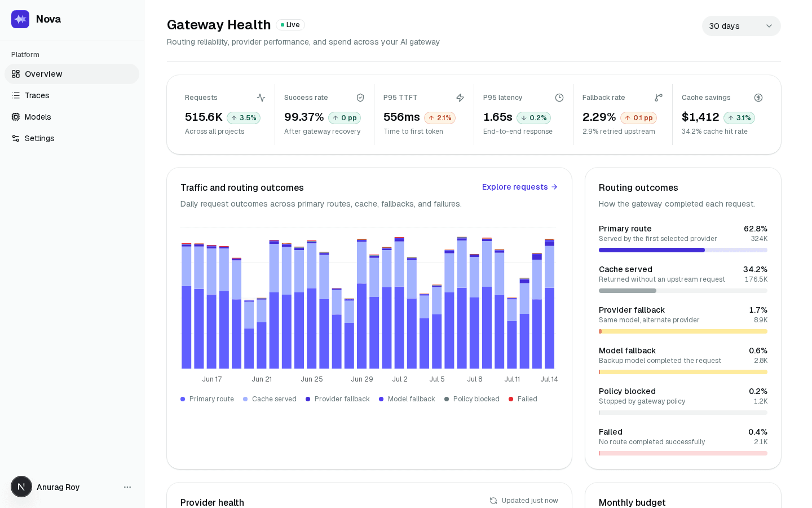Open the user menu next to Anurag Roy
This screenshot has width=812, height=508.
[127, 487]
